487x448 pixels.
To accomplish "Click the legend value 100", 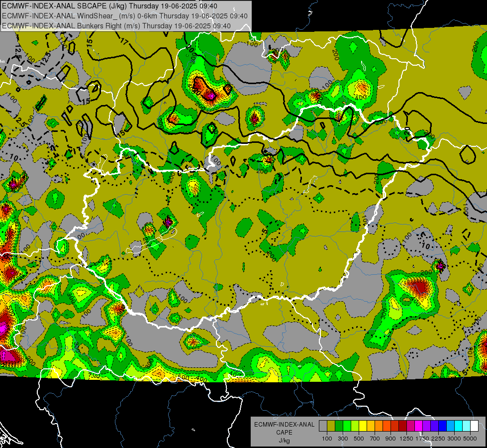I will 327,439.
